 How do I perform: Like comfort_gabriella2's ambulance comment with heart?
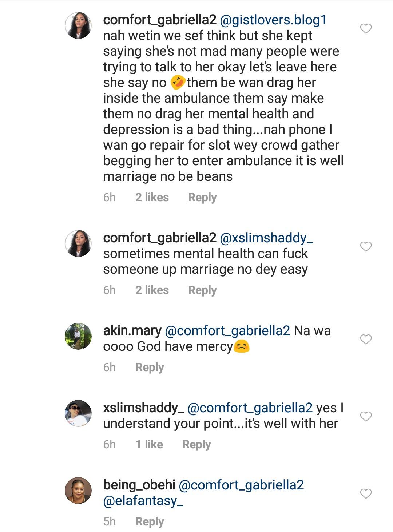coord(366,28)
